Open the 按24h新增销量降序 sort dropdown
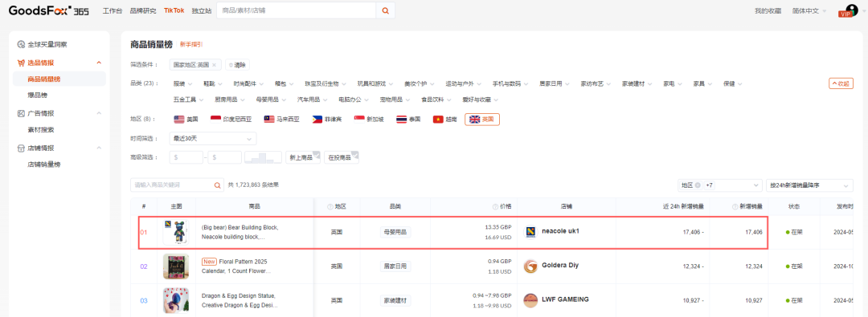 click(x=809, y=185)
